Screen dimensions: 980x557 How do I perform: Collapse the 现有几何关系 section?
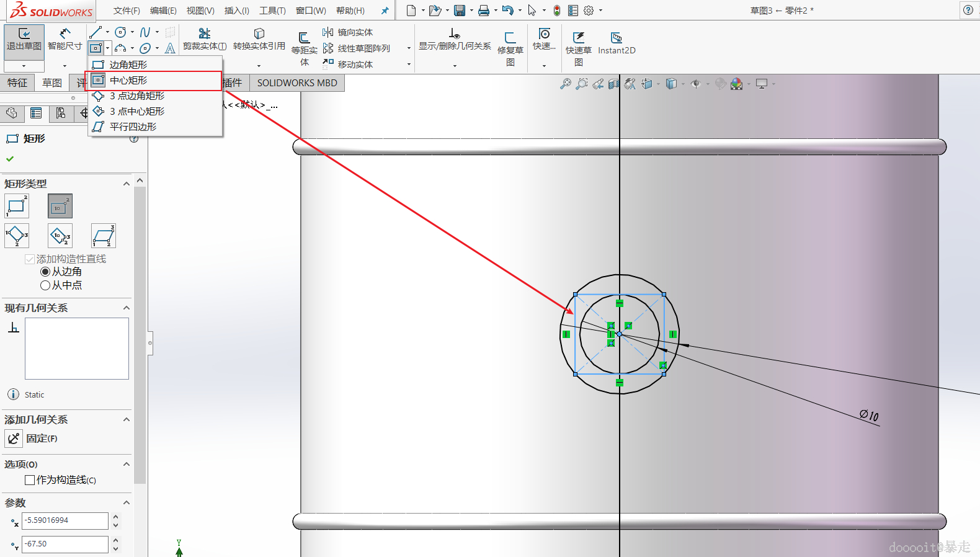(x=127, y=308)
